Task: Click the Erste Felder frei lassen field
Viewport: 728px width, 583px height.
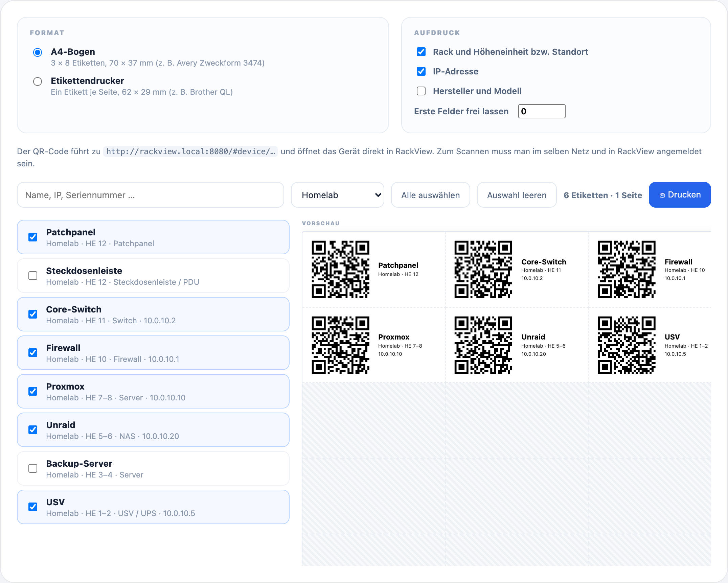Action: [x=542, y=111]
